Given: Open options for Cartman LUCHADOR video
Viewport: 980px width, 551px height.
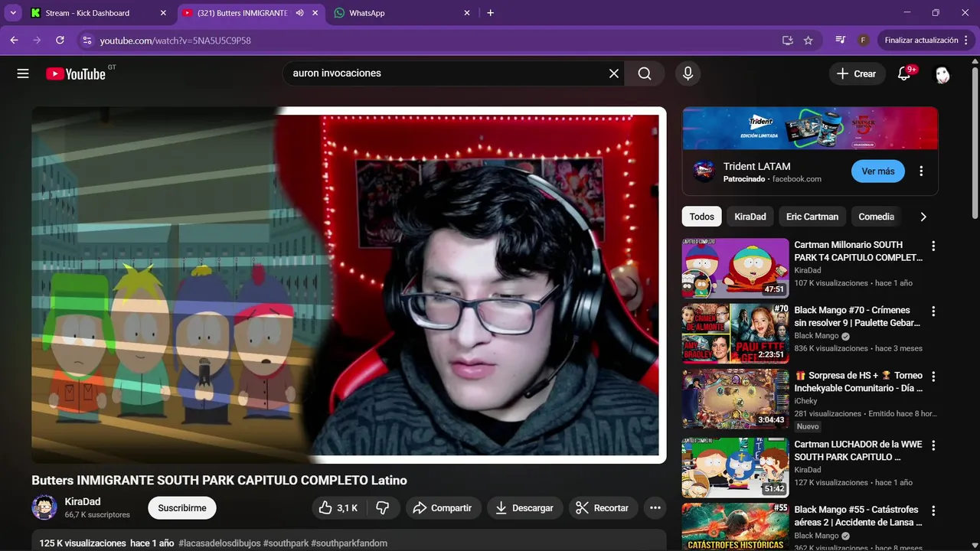Looking at the screenshot, I should (933, 445).
